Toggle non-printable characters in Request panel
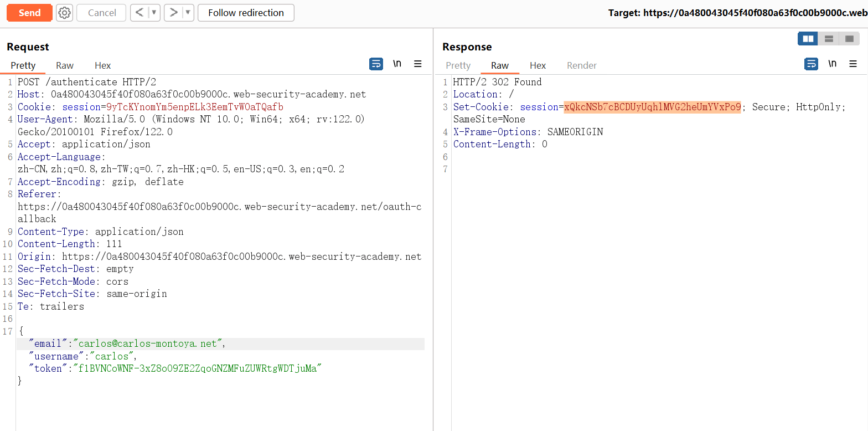The height and width of the screenshot is (431, 868). tap(397, 64)
